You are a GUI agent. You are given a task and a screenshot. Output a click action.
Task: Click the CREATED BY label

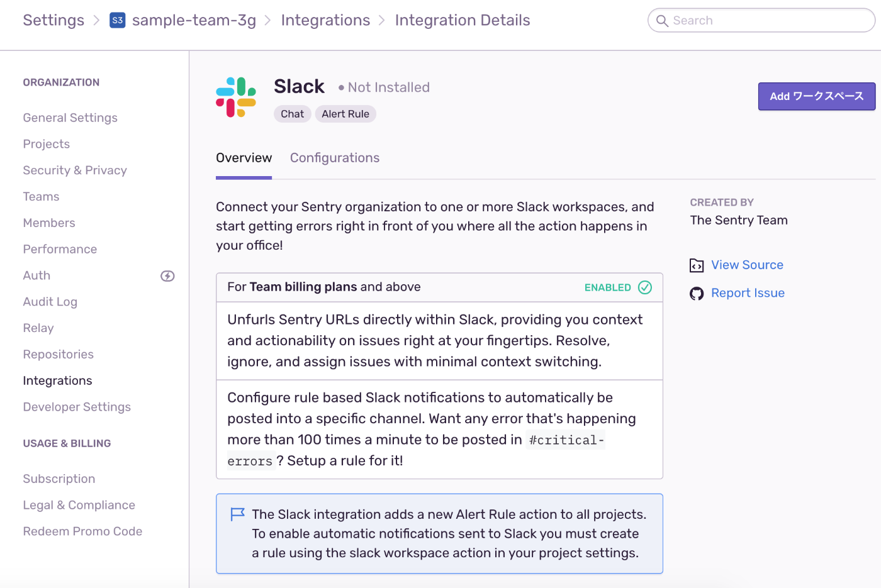[x=722, y=202]
